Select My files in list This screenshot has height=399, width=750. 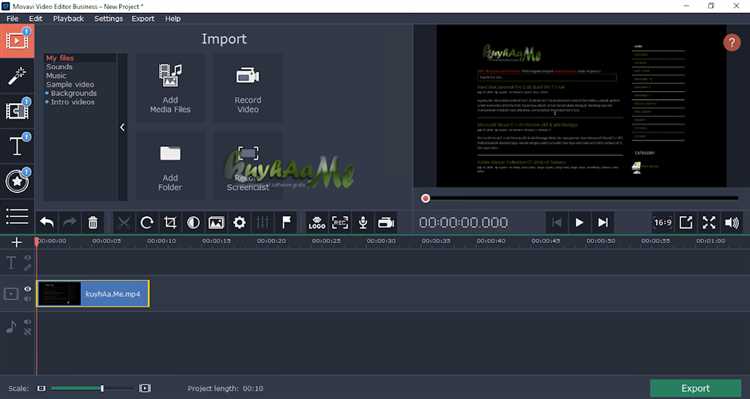point(60,58)
